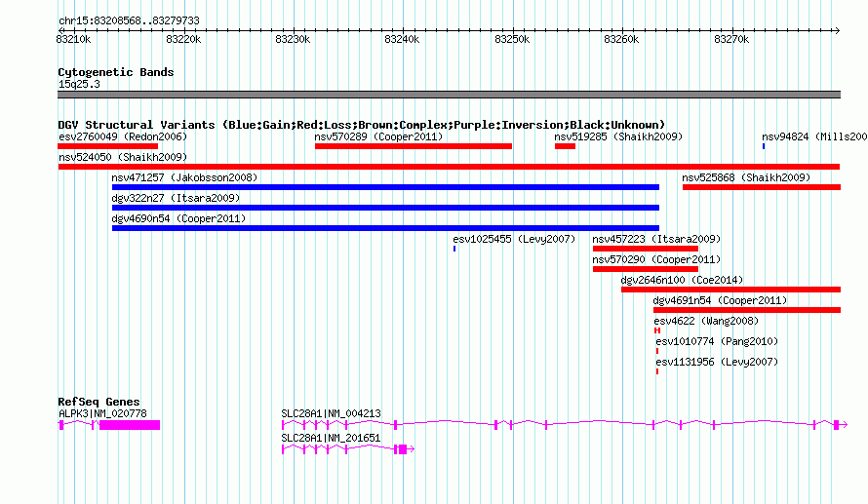Select the nsv570289 (Cooper2011) variant bar

pos(414,146)
